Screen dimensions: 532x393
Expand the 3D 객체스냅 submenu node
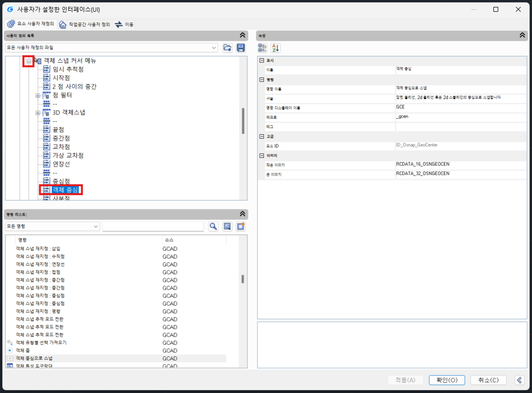[x=38, y=113]
